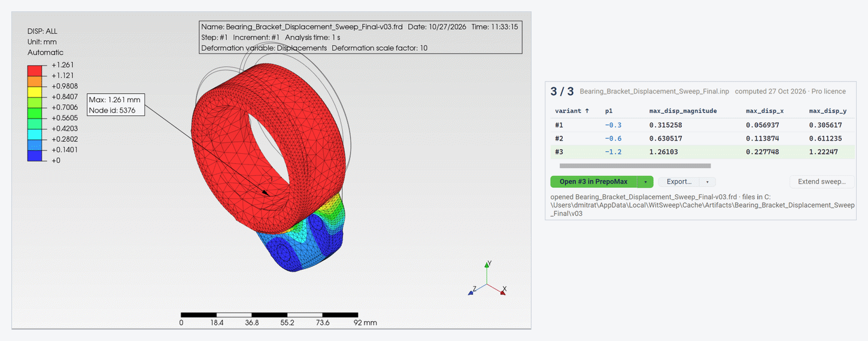Click the 0.315258 magnitude cell
The width and height of the screenshot is (868, 341).
pos(666,125)
